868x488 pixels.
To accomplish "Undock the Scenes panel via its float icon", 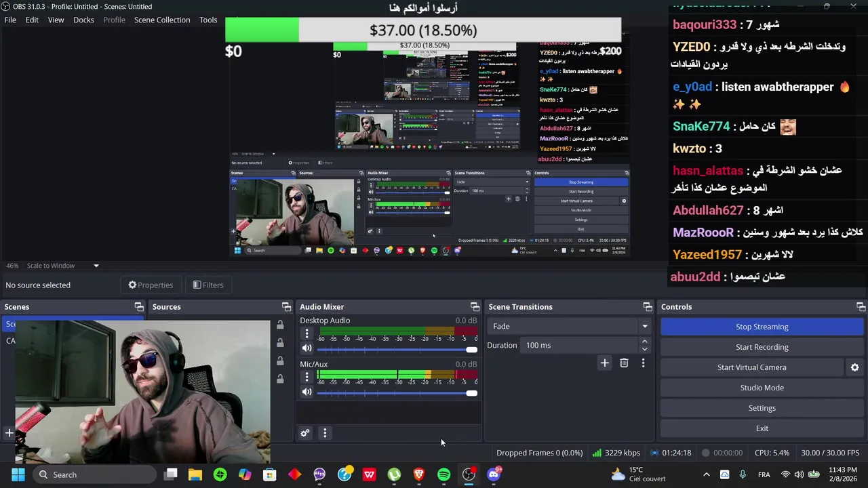I will (x=139, y=307).
